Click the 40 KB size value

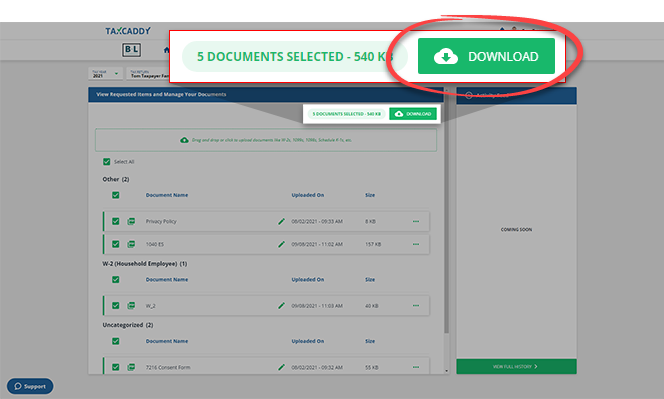pyautogui.click(x=371, y=305)
